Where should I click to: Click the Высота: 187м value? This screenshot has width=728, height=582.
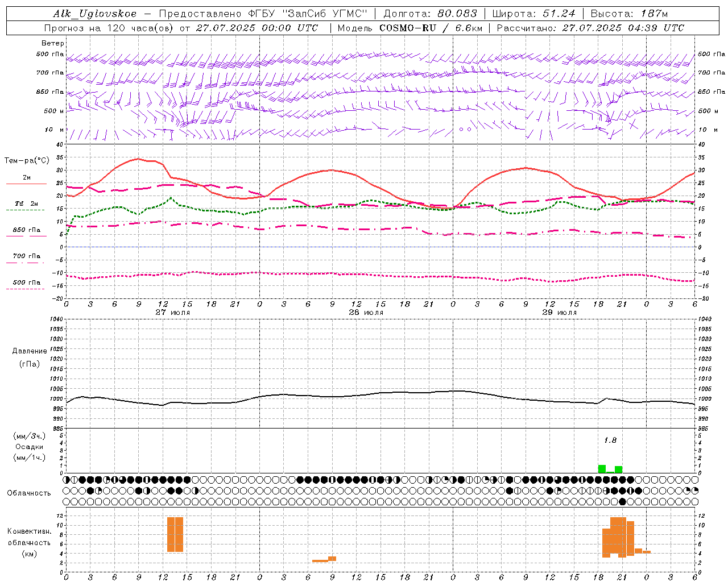tap(629, 14)
